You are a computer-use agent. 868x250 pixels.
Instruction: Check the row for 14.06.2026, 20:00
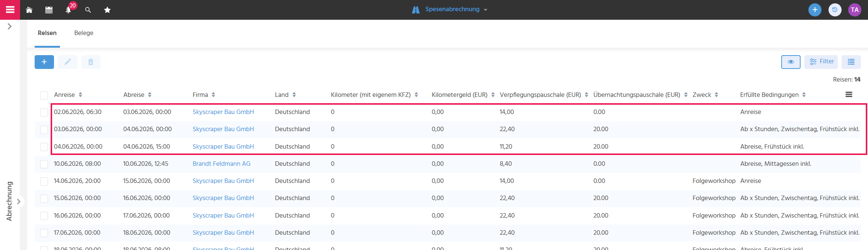(x=44, y=181)
